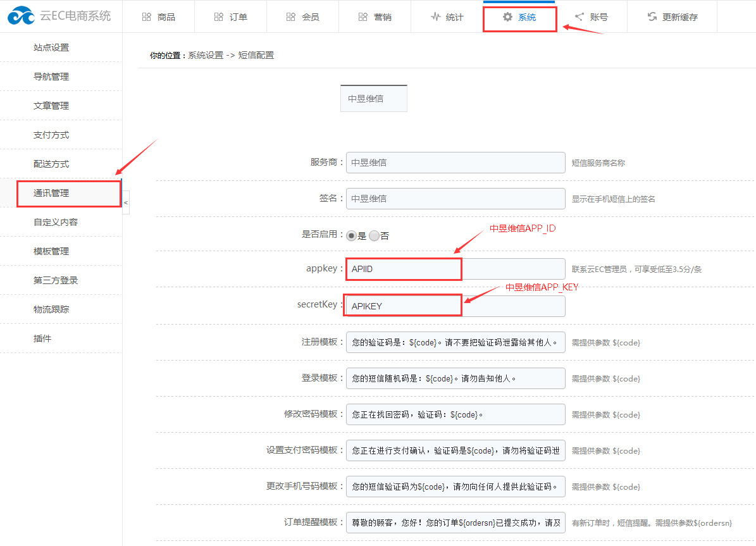Screen dimensions: 756x546
Task: Open the 商品 section via its grid icon
Action: click(x=147, y=17)
